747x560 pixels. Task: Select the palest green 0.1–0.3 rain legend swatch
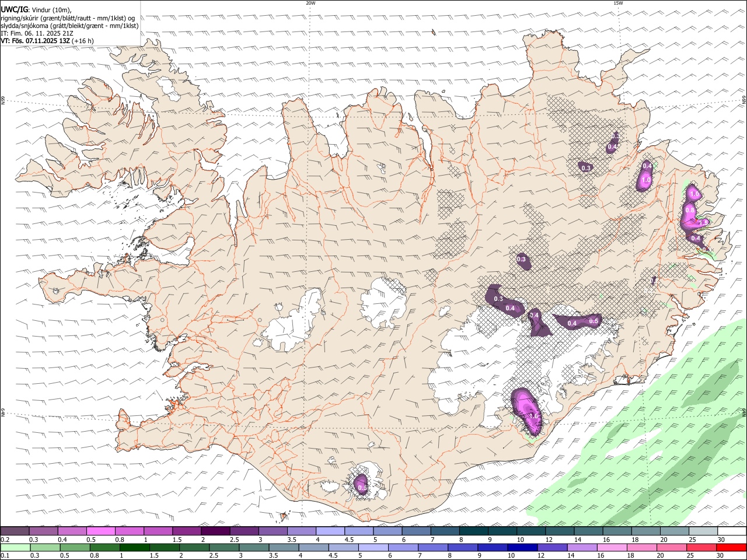click(x=15, y=547)
